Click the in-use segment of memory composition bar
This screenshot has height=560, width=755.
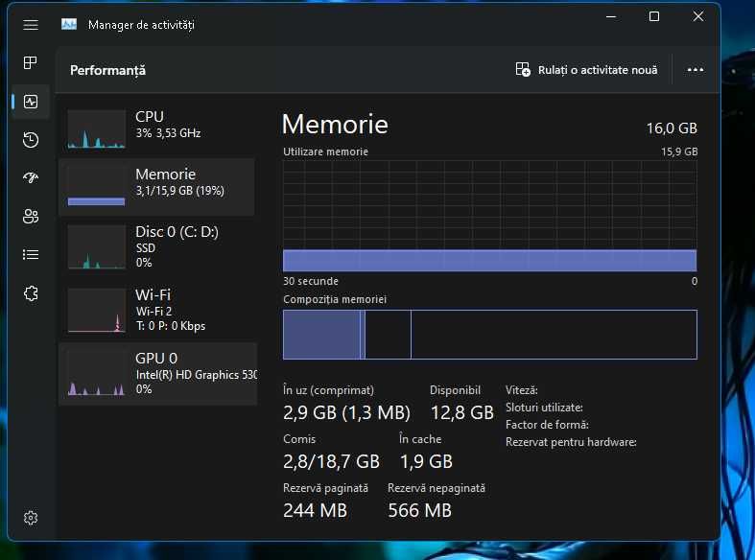tap(321, 335)
